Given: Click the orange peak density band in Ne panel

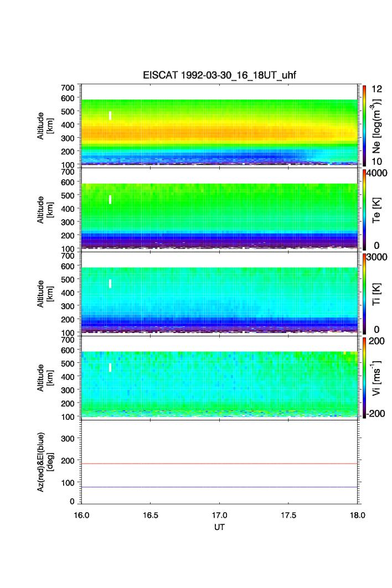Looking at the screenshot, I should coord(219,133).
